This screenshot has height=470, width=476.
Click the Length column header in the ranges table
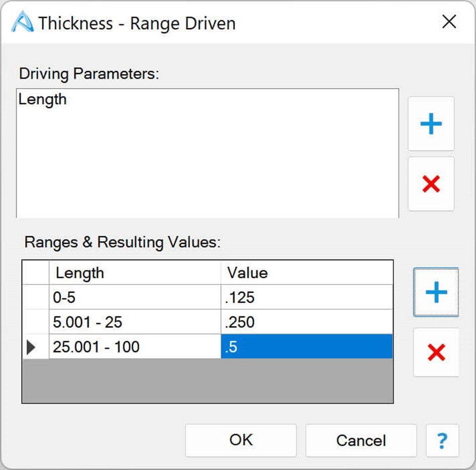pyautogui.click(x=134, y=273)
